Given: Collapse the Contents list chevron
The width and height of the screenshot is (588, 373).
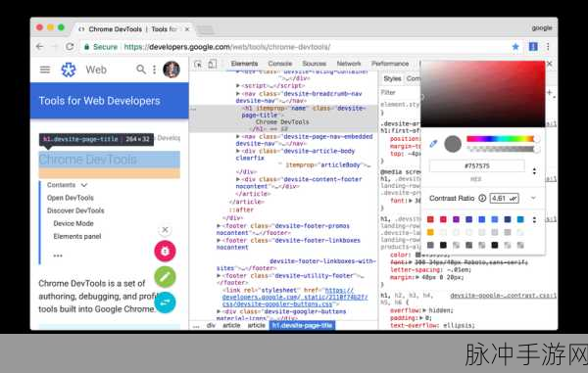Looking at the screenshot, I should (84, 185).
